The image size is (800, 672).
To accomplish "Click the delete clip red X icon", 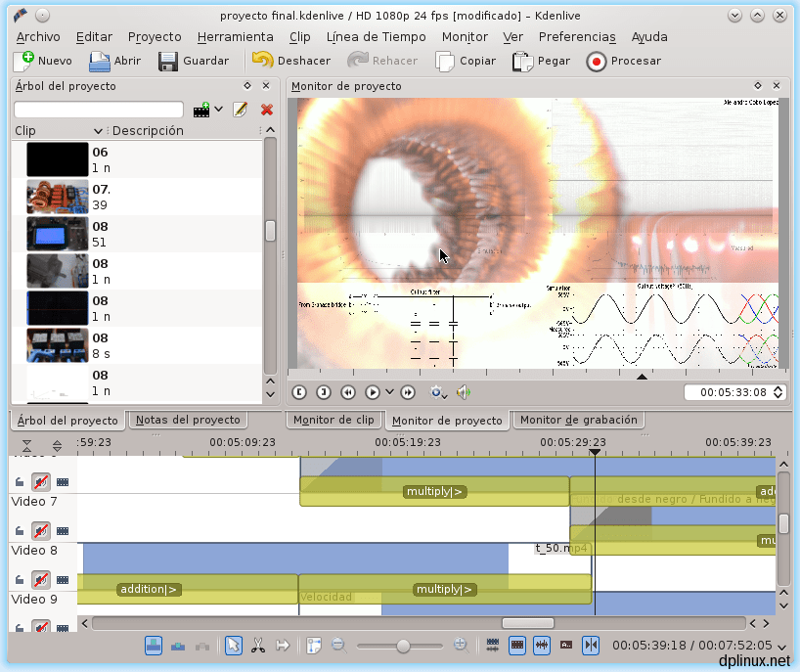I will [x=264, y=109].
